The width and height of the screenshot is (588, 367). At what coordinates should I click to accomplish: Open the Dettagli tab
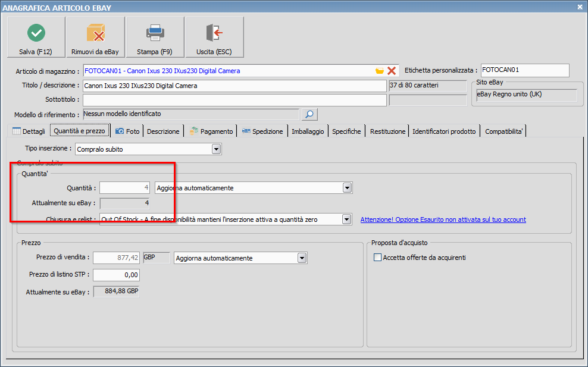click(x=29, y=131)
